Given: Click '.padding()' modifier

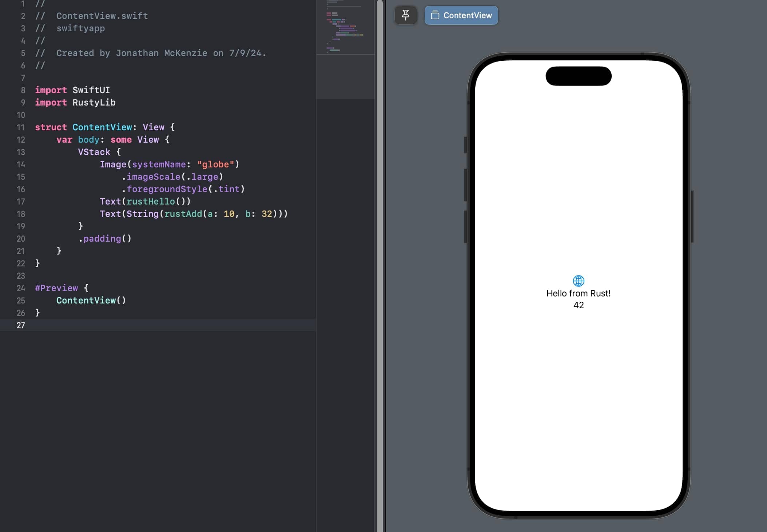Looking at the screenshot, I should tap(105, 239).
